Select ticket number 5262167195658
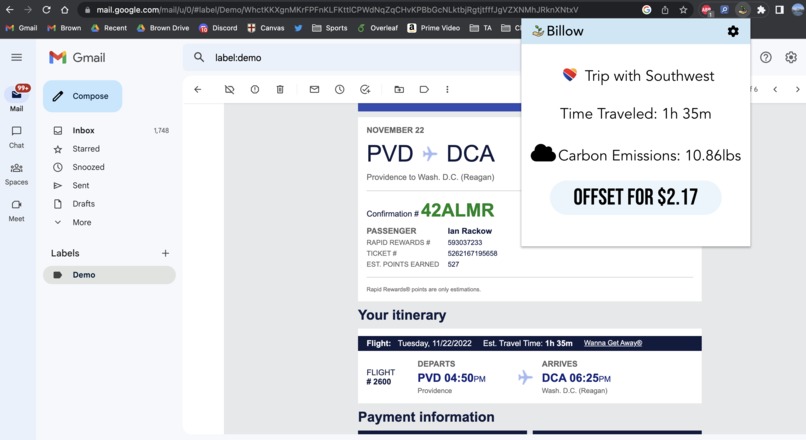This screenshot has height=440, width=806. pos(472,253)
